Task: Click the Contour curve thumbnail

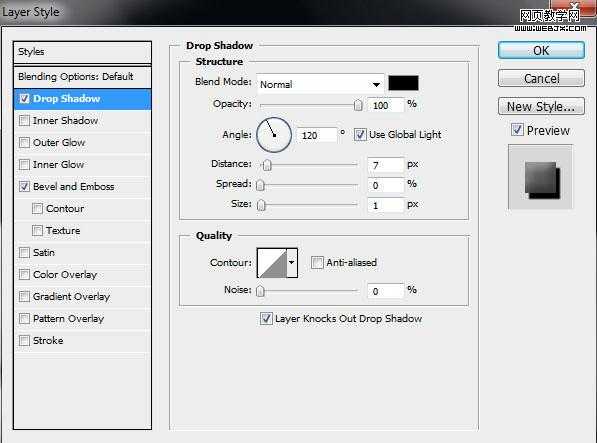Action: 272,263
